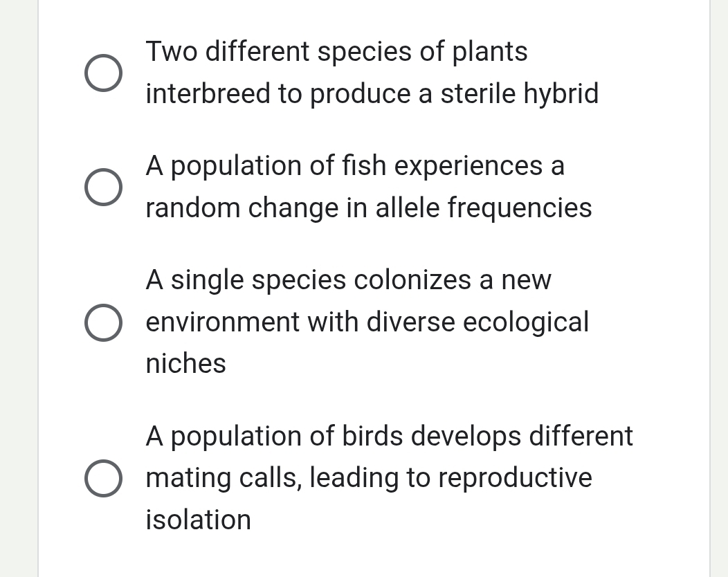Enable the last answer's selection circle
728x577 pixels.
103,477
